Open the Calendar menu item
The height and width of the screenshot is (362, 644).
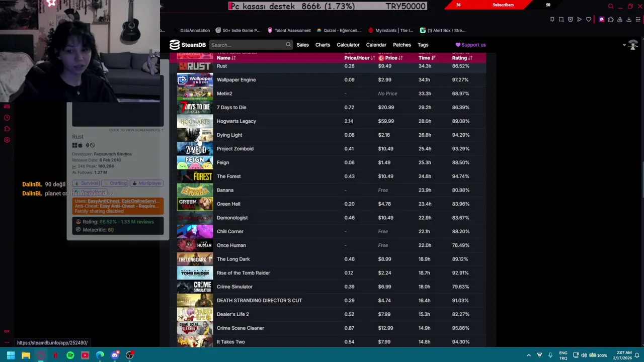[376, 45]
